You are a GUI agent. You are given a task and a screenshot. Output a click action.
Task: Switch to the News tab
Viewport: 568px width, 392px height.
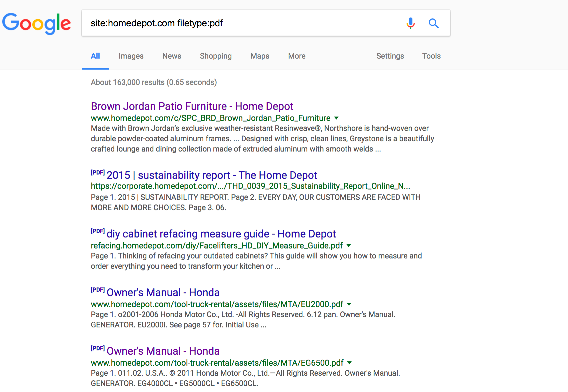172,56
